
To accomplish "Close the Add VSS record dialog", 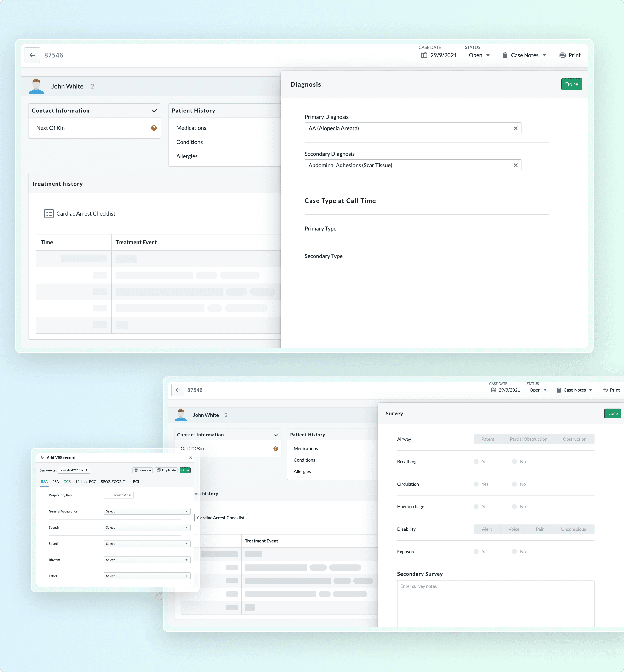I will click(x=190, y=458).
